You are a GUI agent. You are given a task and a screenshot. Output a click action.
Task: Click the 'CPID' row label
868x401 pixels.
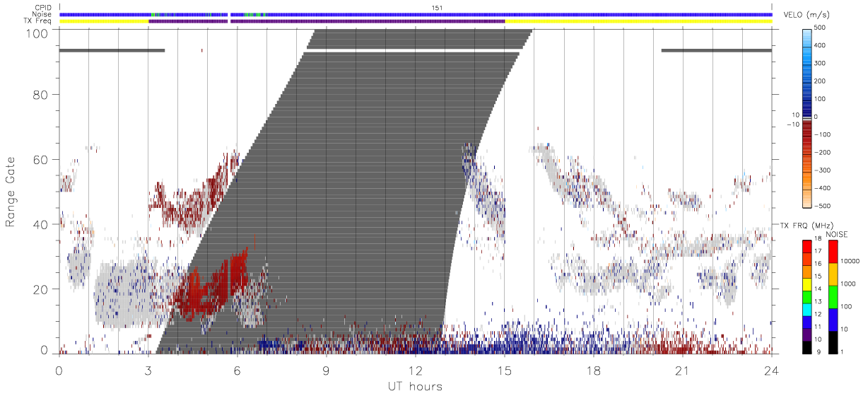(x=44, y=8)
